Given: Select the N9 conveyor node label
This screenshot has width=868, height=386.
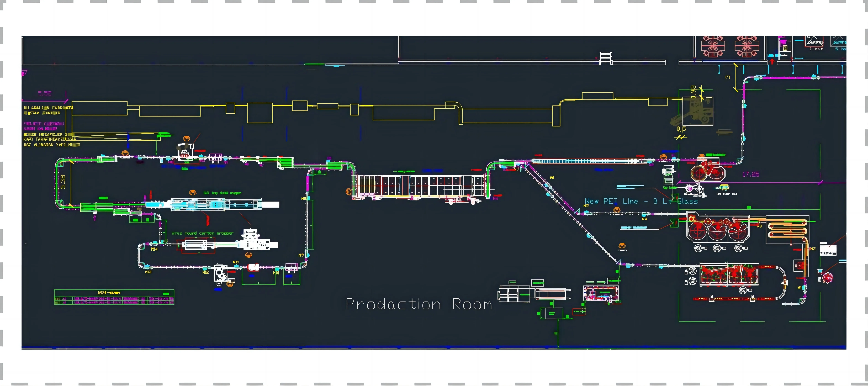Looking at the screenshot, I should pos(301,255).
